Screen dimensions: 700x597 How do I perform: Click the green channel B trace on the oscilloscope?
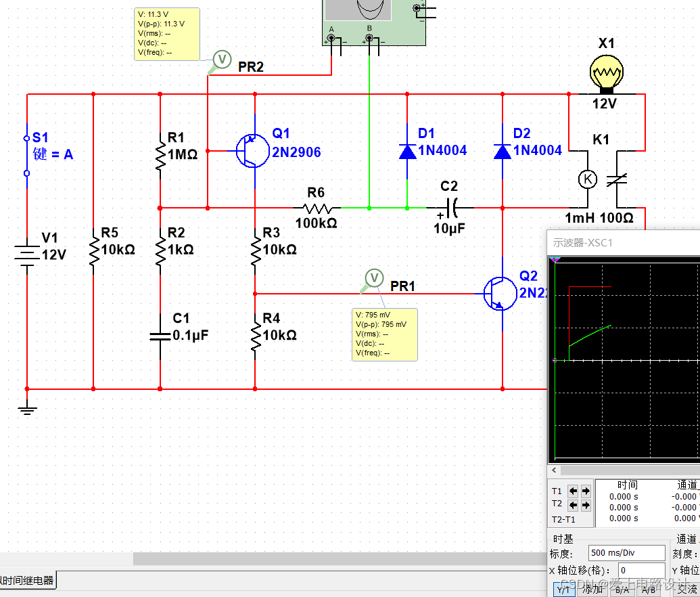[x=590, y=336]
